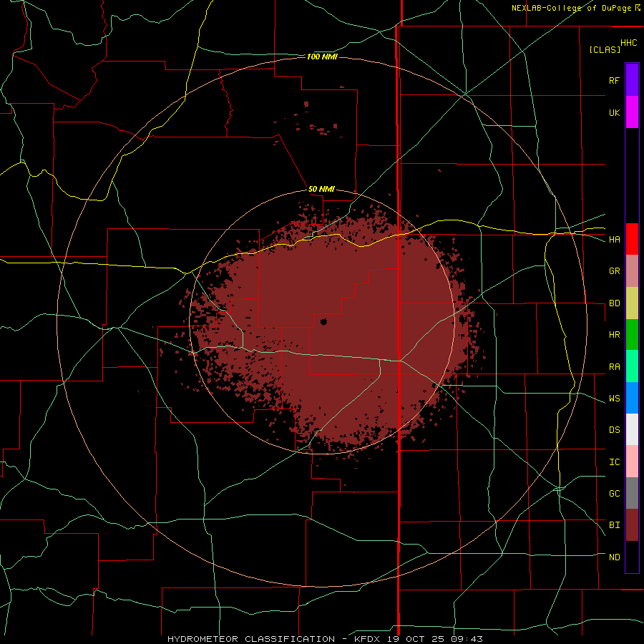Click the RA legend label
The image size is (644, 644).
point(615,367)
